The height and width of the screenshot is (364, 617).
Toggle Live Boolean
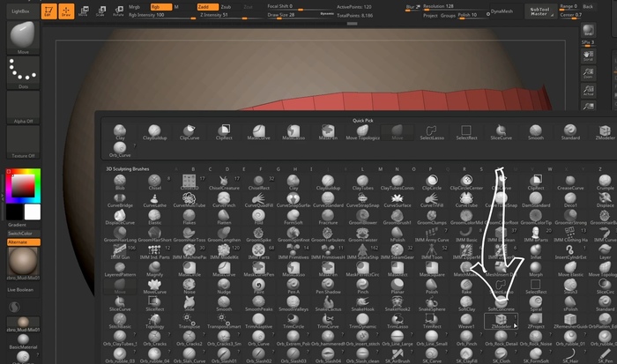click(x=20, y=290)
